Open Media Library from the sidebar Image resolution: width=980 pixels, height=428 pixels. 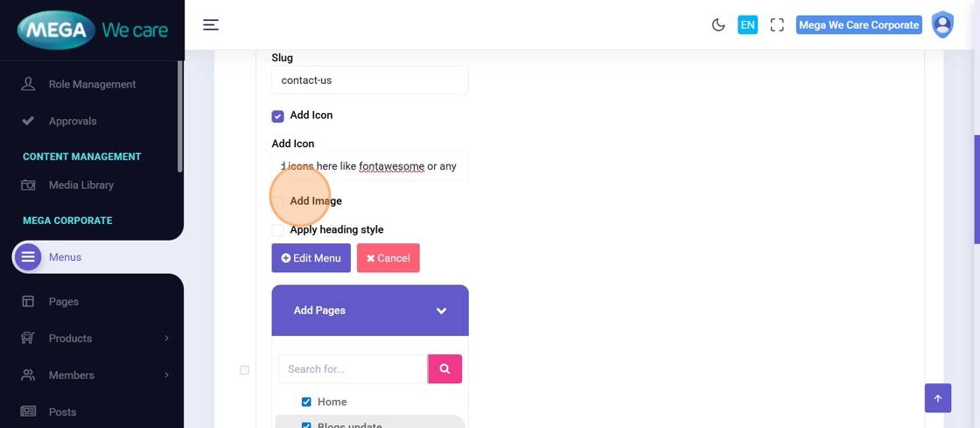80,186
